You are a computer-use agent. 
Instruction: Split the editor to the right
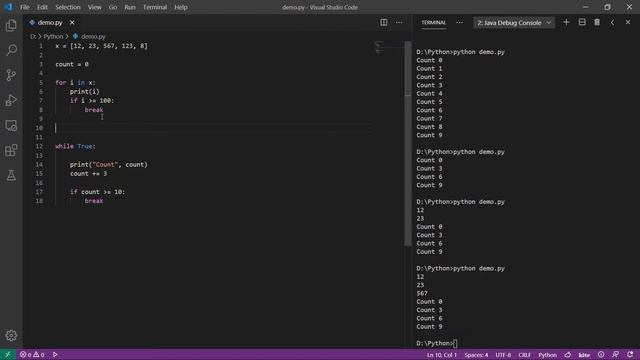pos(384,22)
